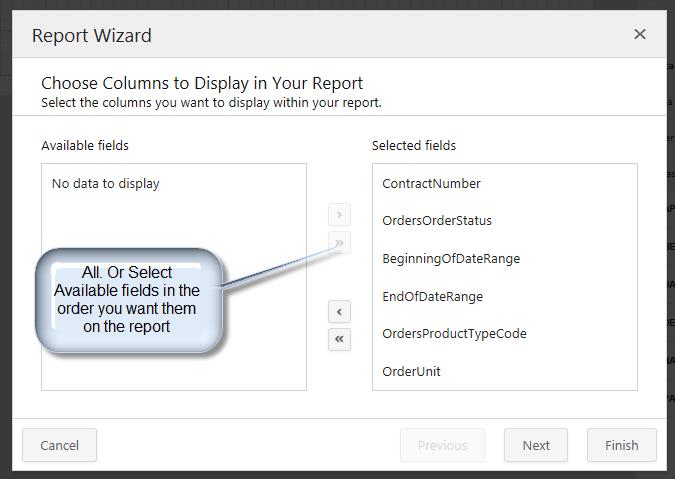Choose BeginningOfDateRange from the list

(451, 259)
